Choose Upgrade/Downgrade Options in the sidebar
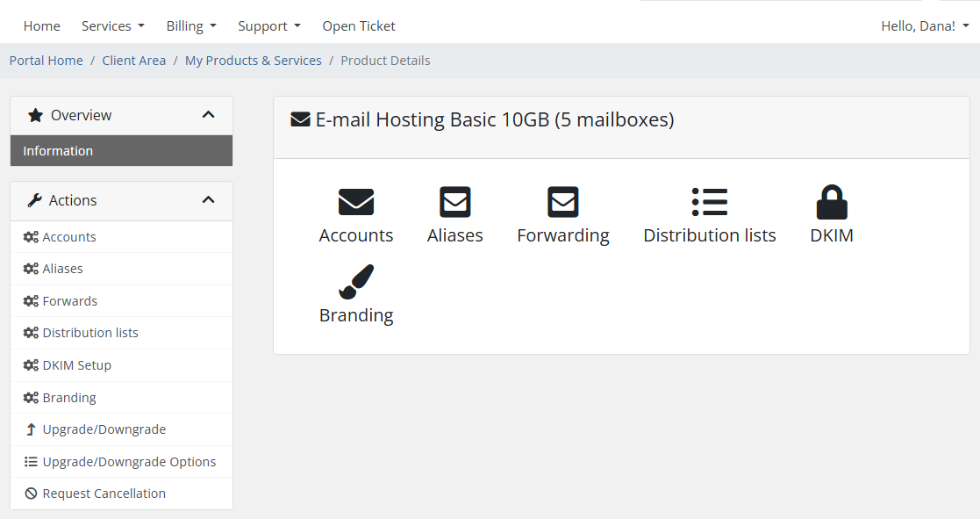Screen dimensions: 980x519 (x=129, y=462)
